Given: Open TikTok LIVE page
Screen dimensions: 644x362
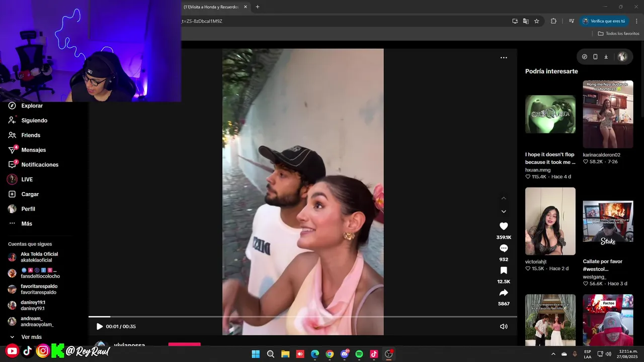Looking at the screenshot, I should (21, 179).
